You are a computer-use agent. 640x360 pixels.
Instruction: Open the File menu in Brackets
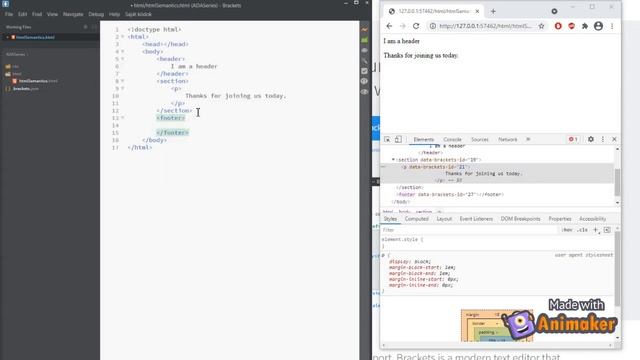[9, 14]
